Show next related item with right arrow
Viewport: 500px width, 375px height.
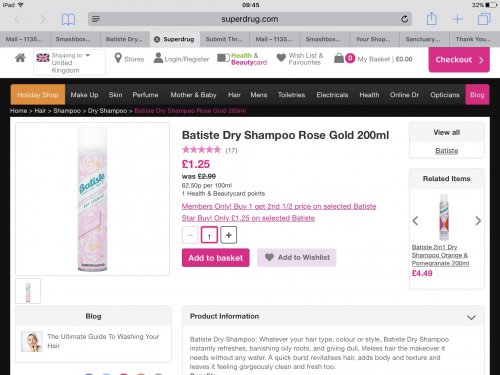478,221
